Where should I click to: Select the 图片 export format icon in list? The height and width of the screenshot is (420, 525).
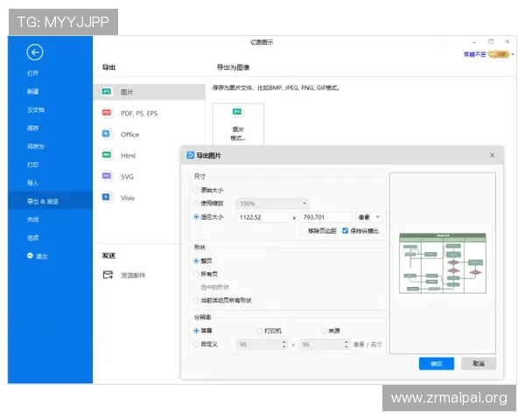click(x=107, y=91)
